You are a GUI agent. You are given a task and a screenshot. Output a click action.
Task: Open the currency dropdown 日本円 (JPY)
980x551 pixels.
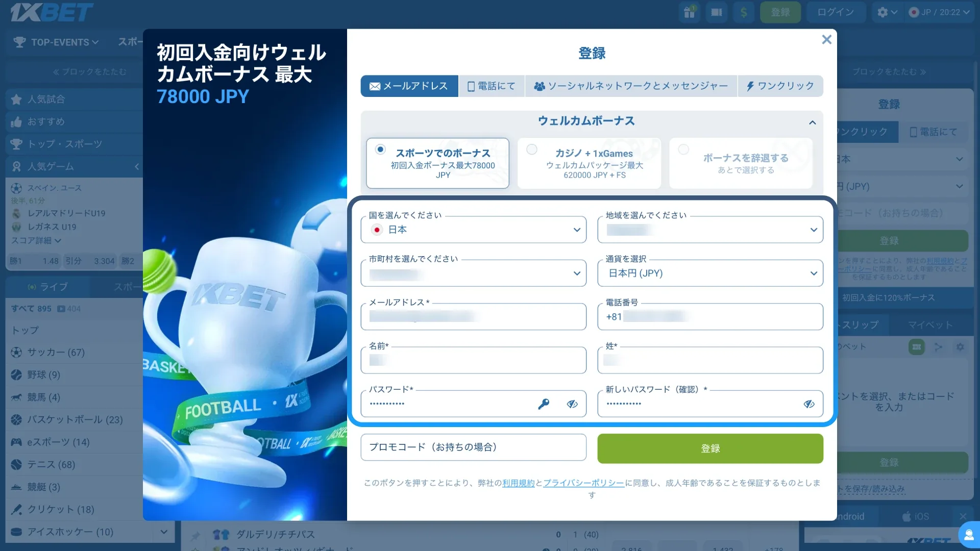coord(710,273)
